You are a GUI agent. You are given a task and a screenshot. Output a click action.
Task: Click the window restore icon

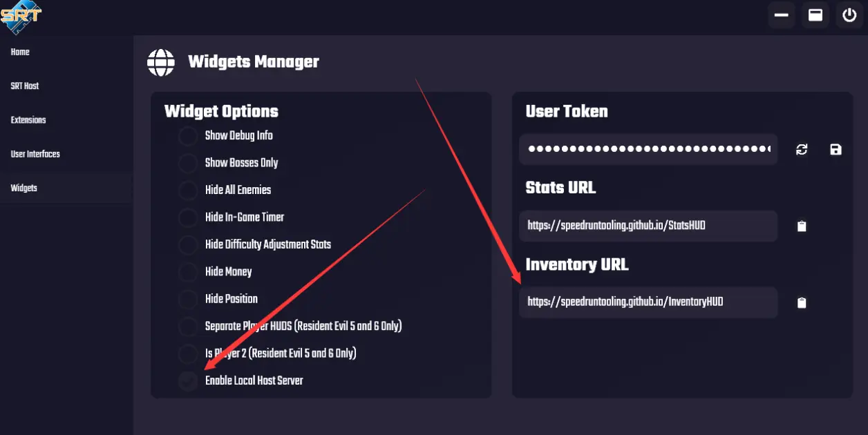coord(815,15)
